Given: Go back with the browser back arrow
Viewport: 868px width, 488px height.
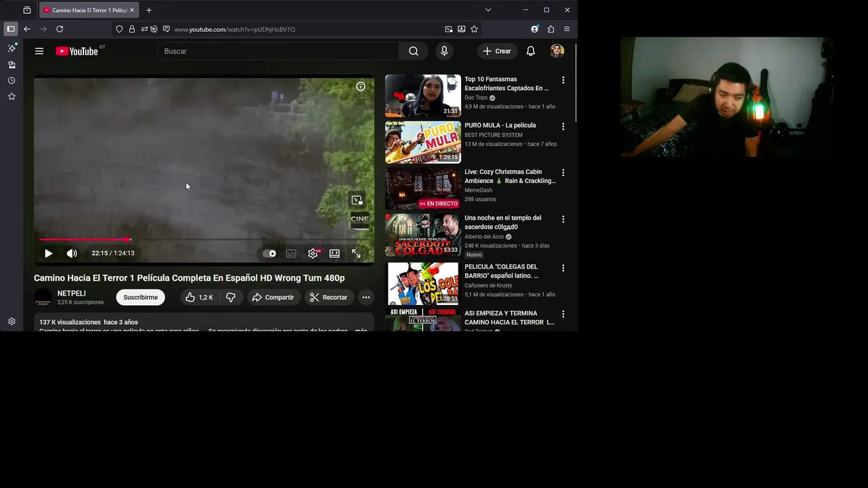Looking at the screenshot, I should (27, 29).
